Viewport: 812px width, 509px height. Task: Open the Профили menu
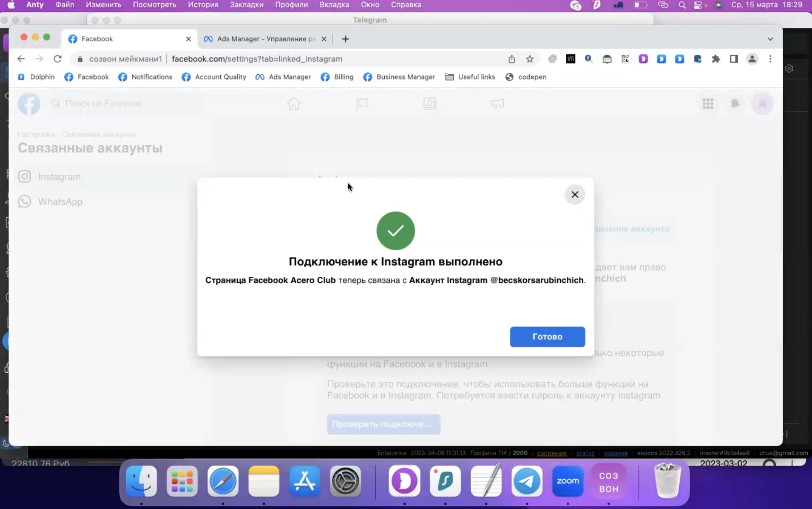pos(291,5)
